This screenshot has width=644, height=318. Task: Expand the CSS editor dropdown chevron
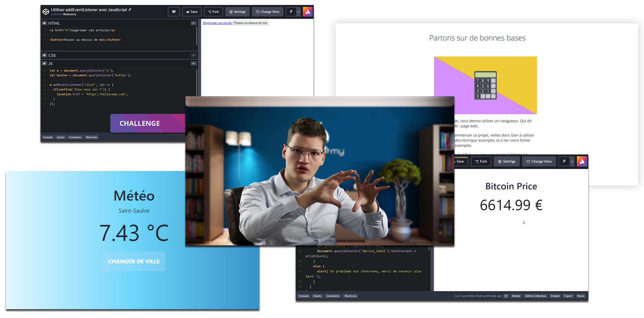194,55
